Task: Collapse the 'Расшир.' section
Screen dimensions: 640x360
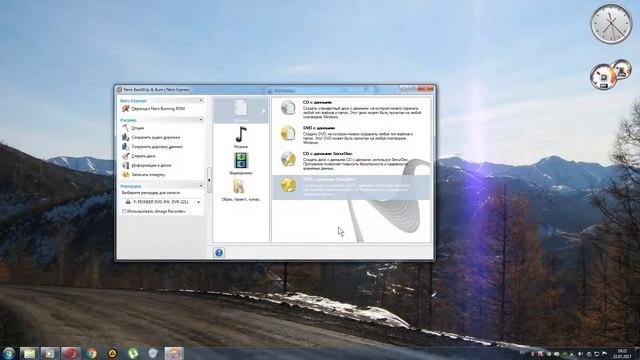Action: [x=201, y=120]
